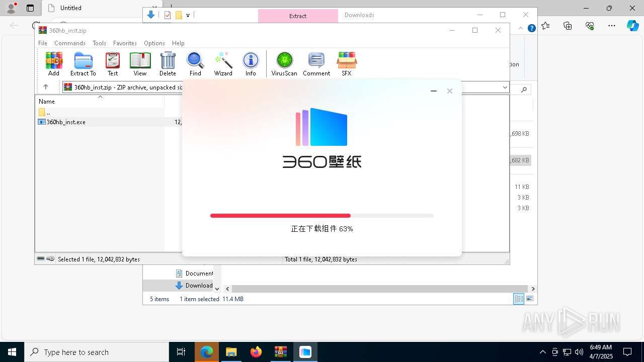Open the Copilot icon in Edge
The image size is (644, 362).
click(x=633, y=26)
